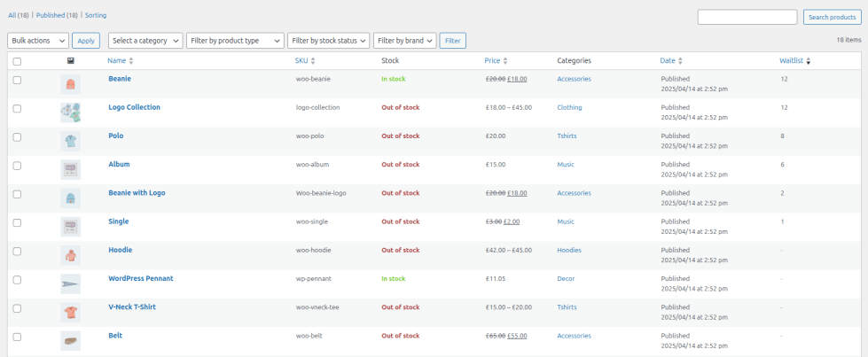Open Filter by stock status dropdown
The height and width of the screenshot is (357, 868).
tap(328, 41)
